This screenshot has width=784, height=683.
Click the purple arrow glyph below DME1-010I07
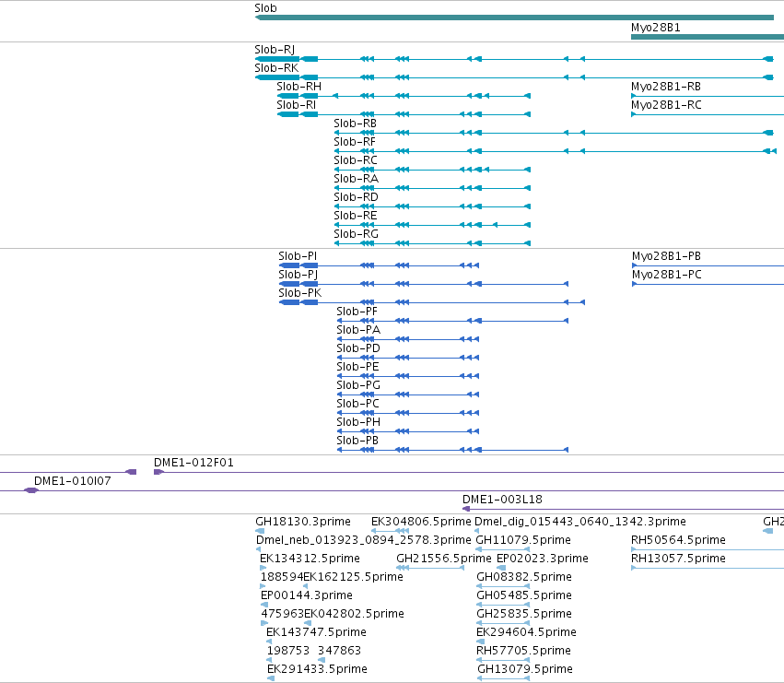(x=31, y=491)
